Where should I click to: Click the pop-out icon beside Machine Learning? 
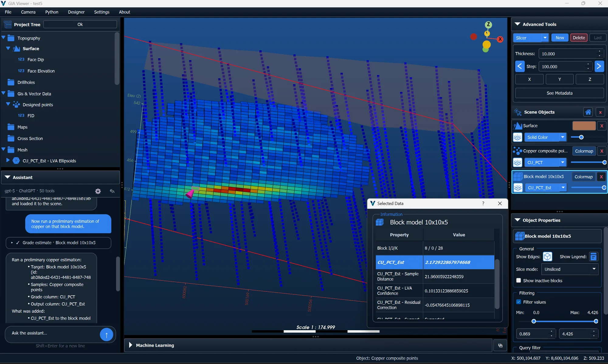500,345
